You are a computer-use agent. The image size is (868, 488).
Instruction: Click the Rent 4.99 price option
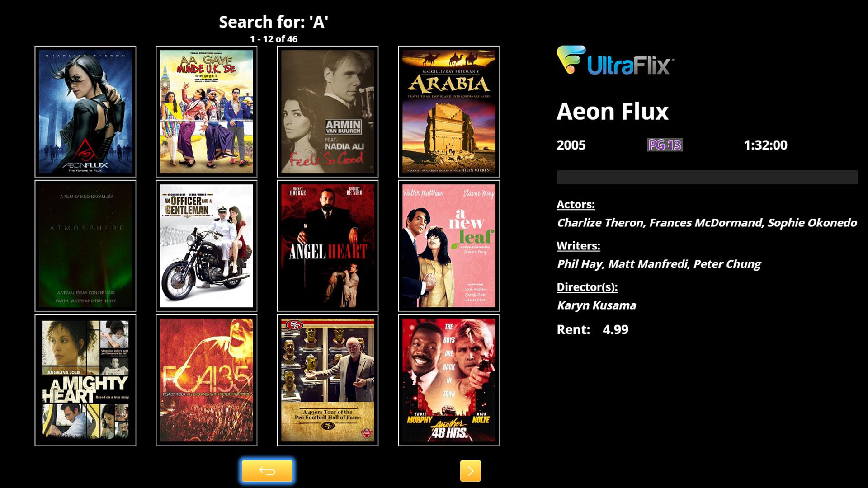point(593,329)
